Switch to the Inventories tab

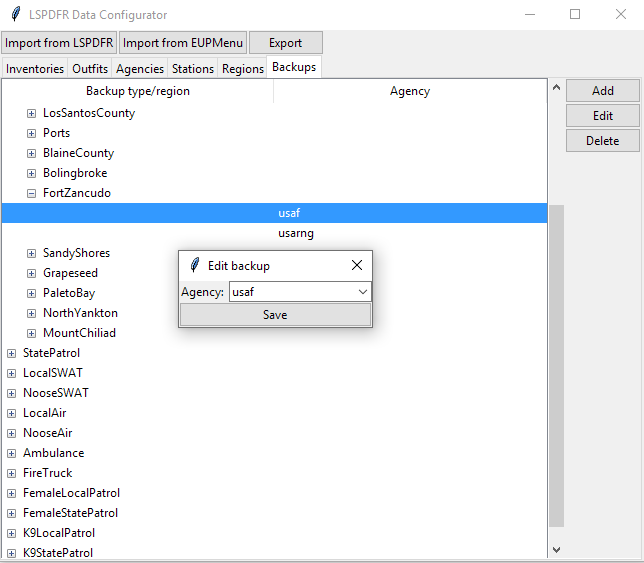(35, 69)
